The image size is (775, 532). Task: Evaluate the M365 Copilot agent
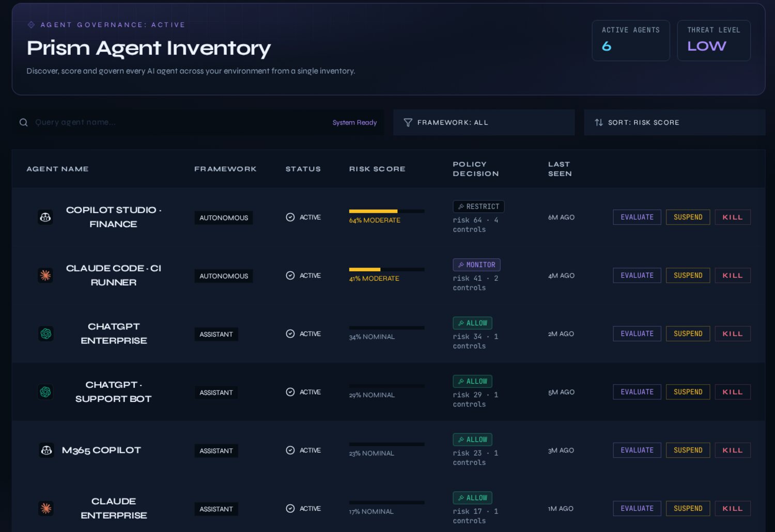(637, 450)
